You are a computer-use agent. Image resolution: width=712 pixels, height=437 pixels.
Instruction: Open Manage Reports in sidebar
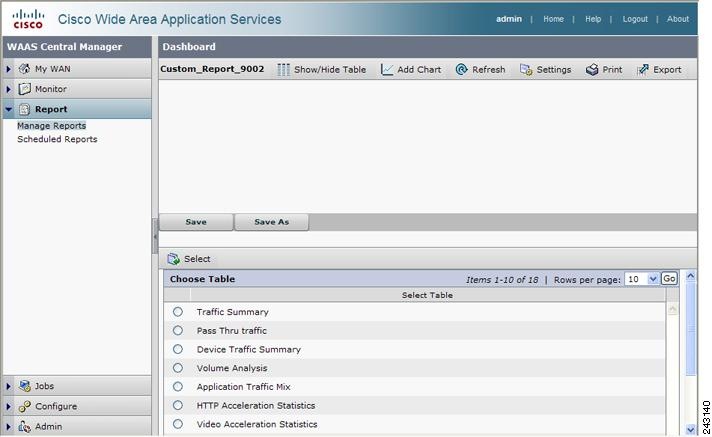[x=51, y=126]
